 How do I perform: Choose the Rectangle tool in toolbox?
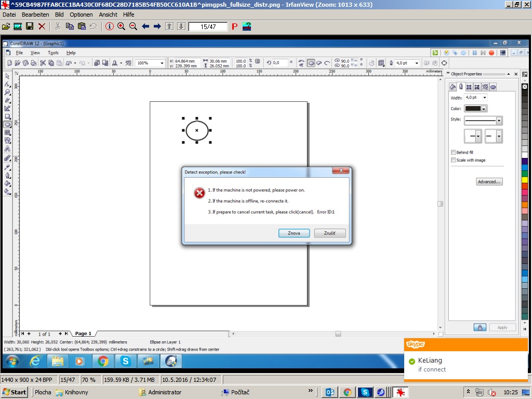[8, 117]
